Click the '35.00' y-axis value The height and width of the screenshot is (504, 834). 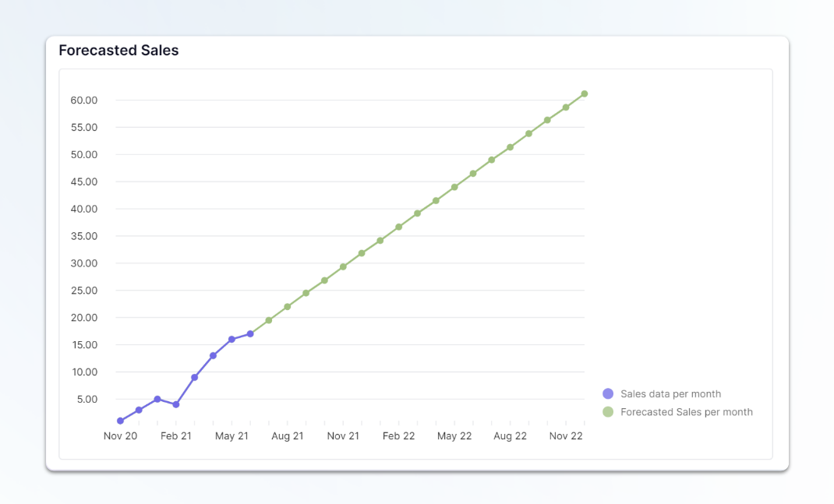pos(84,236)
